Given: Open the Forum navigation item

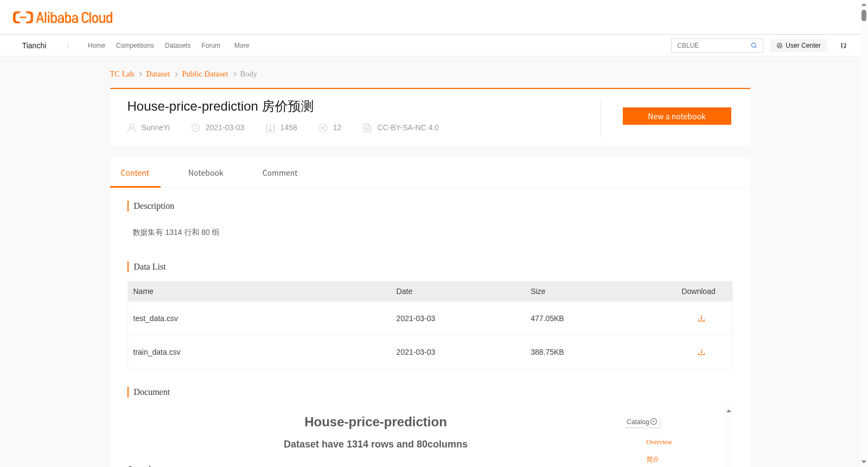Looking at the screenshot, I should click(x=210, y=46).
